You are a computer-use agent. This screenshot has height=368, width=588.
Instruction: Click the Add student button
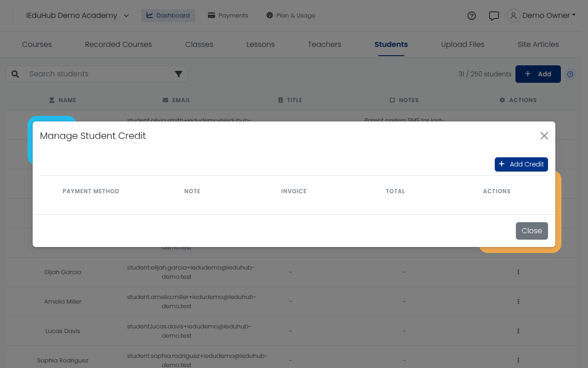click(x=538, y=74)
